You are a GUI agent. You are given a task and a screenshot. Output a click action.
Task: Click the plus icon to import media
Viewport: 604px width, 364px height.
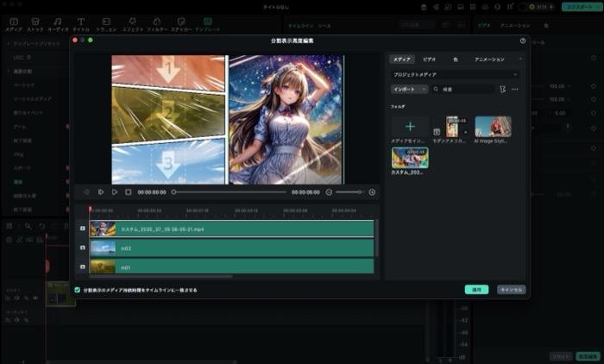coord(410,126)
